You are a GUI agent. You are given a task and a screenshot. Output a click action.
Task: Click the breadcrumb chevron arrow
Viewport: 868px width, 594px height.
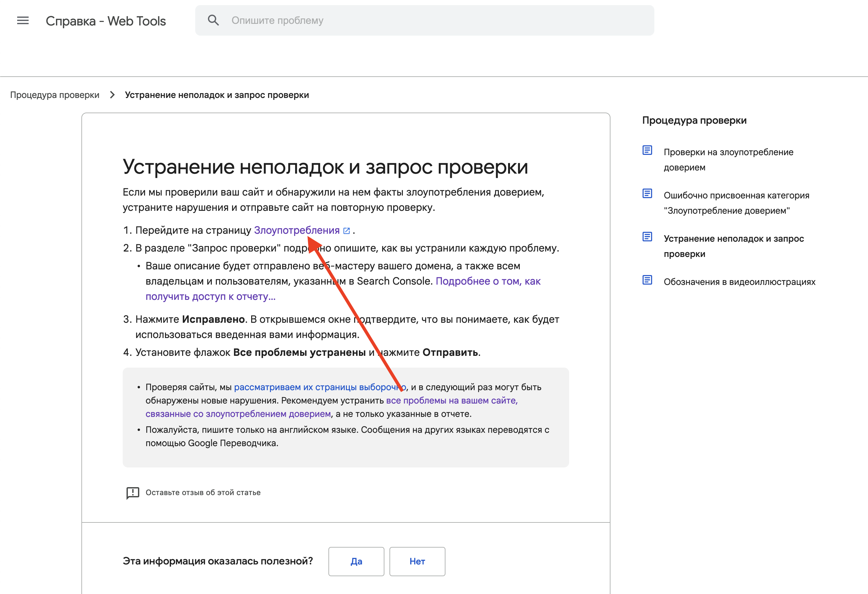112,95
